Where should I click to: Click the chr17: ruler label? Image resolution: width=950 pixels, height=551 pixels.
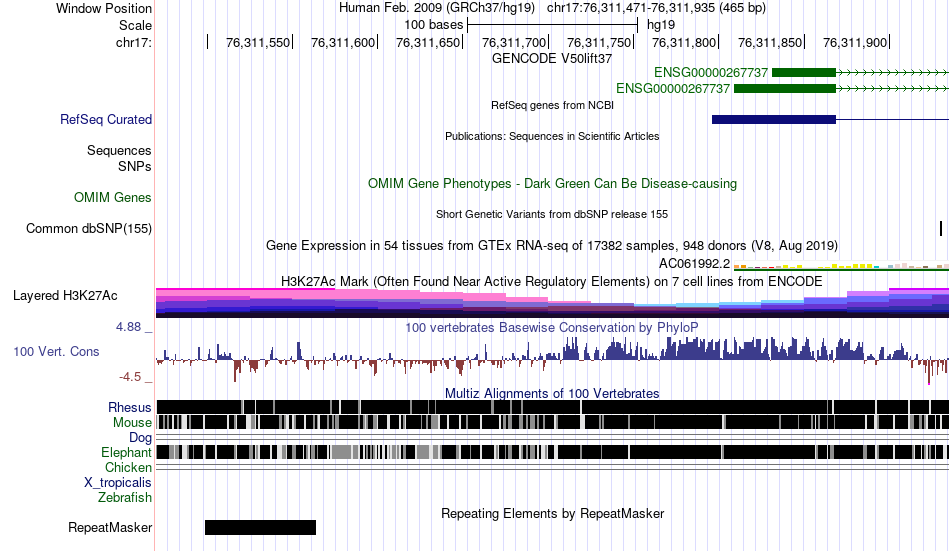tap(134, 42)
